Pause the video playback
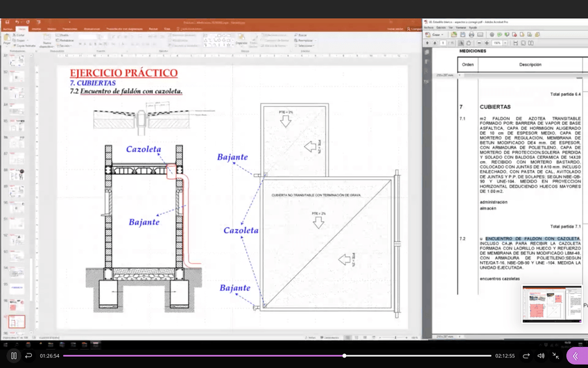 [x=13, y=356]
